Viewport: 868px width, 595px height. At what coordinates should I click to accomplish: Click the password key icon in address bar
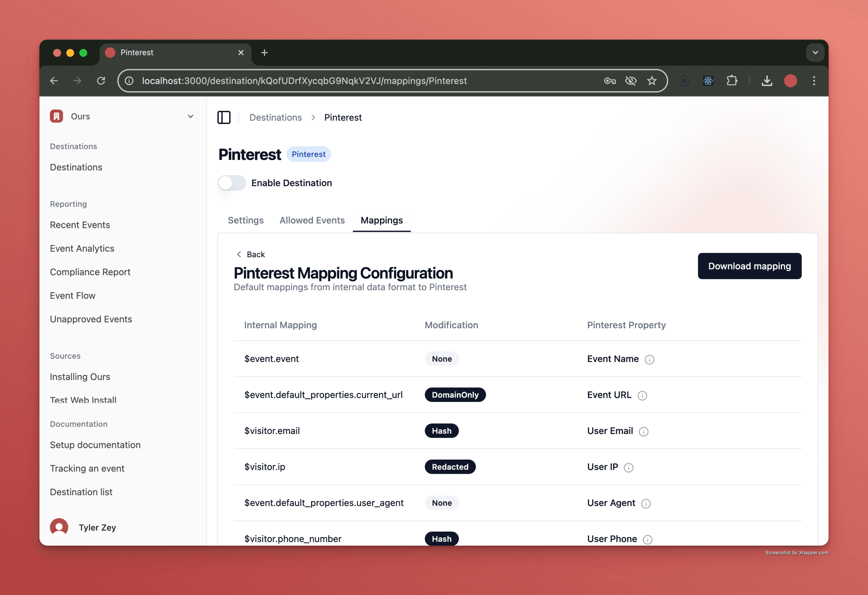pos(610,81)
